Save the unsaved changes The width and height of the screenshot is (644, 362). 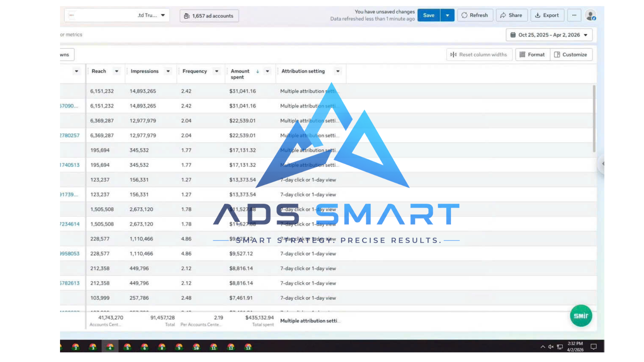pos(429,15)
